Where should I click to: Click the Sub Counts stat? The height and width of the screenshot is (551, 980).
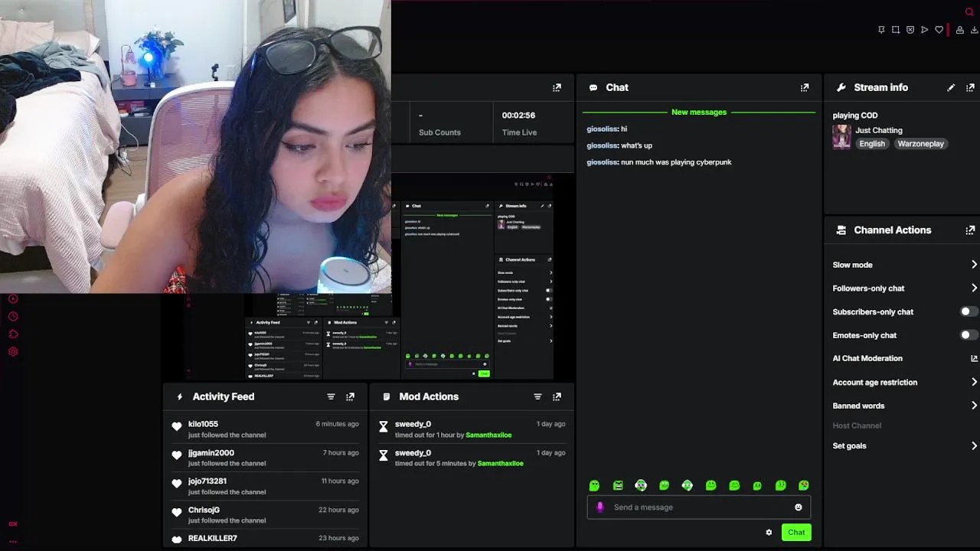tap(439, 123)
